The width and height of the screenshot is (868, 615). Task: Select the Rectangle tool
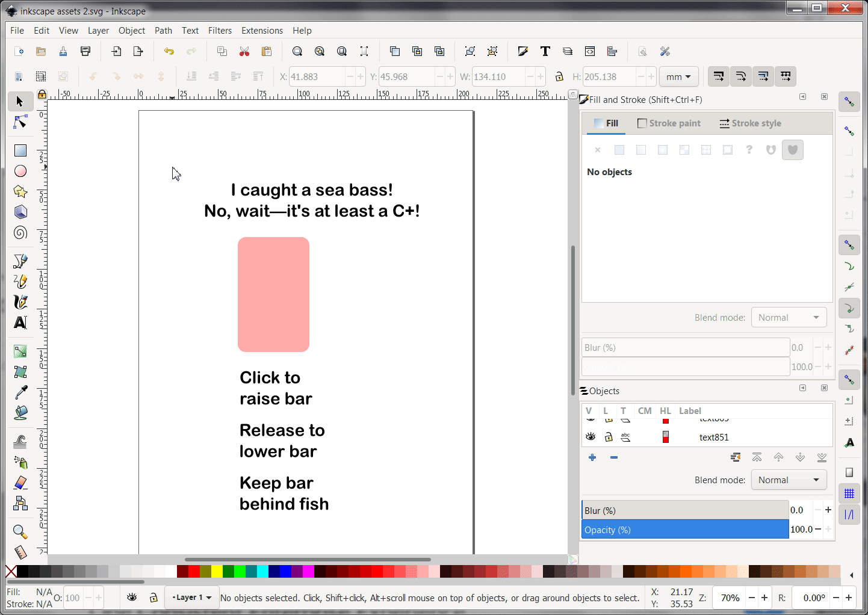coord(20,150)
